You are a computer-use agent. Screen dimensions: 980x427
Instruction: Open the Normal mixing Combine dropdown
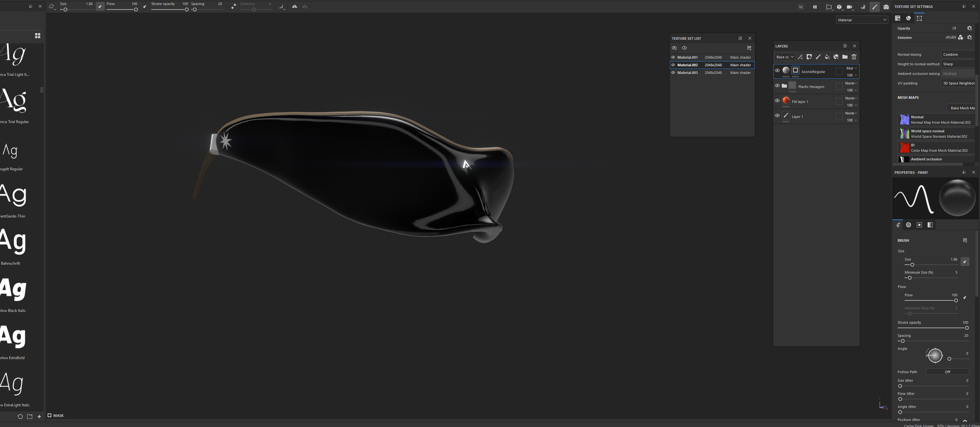(x=958, y=54)
